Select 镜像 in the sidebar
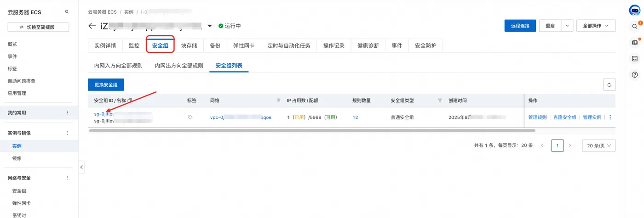The width and height of the screenshot is (644, 218). (x=17, y=158)
